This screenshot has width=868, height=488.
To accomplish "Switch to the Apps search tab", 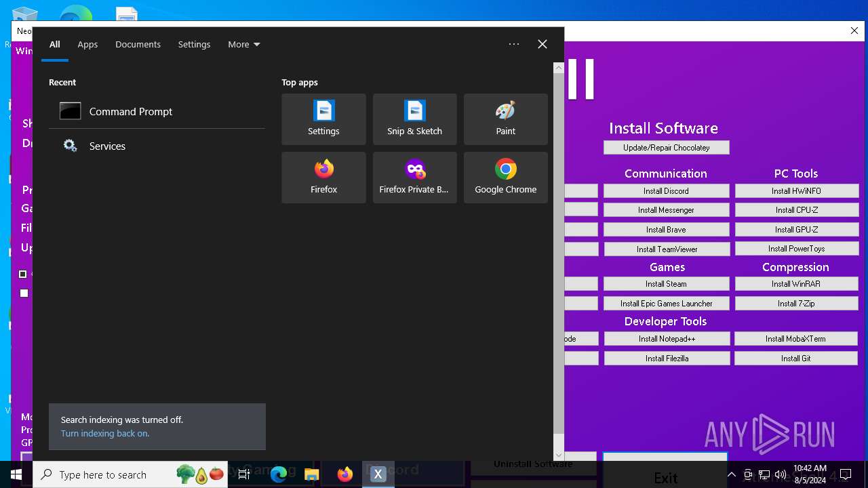I will [x=87, y=44].
